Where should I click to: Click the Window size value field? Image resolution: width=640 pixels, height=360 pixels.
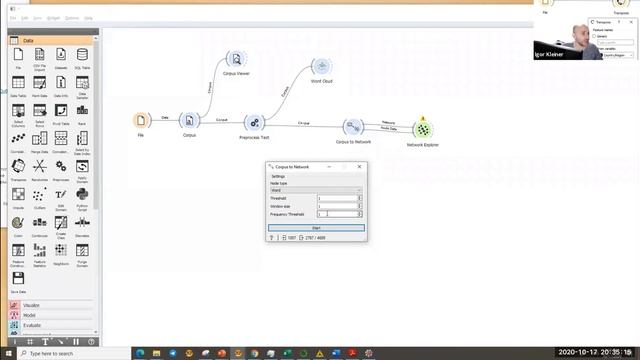point(337,206)
